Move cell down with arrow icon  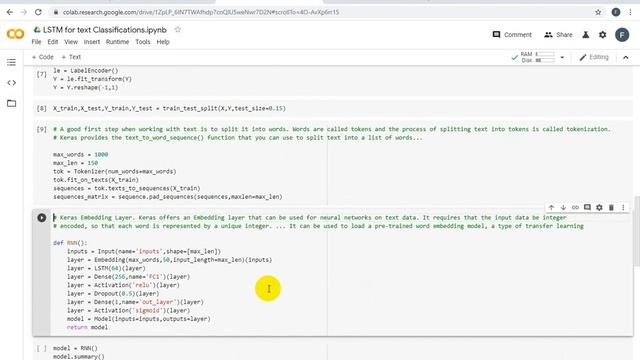pyautogui.click(x=563, y=207)
